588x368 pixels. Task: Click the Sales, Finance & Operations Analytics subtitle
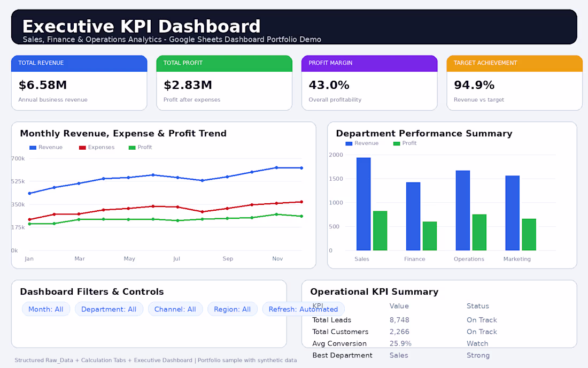pyautogui.click(x=172, y=40)
